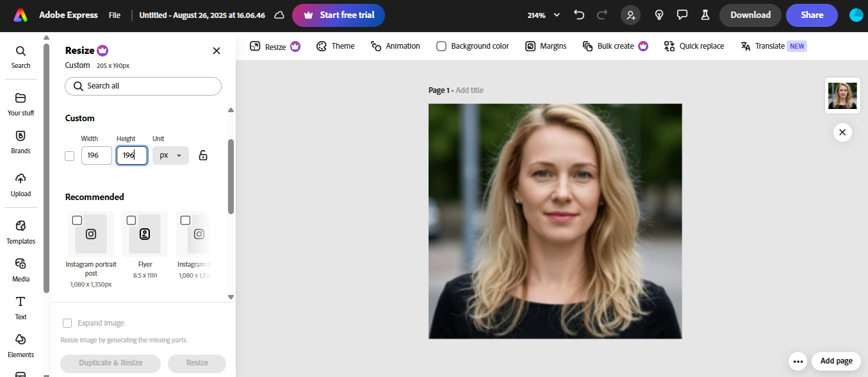
Task: Open the px unit dropdown
Action: click(x=170, y=155)
